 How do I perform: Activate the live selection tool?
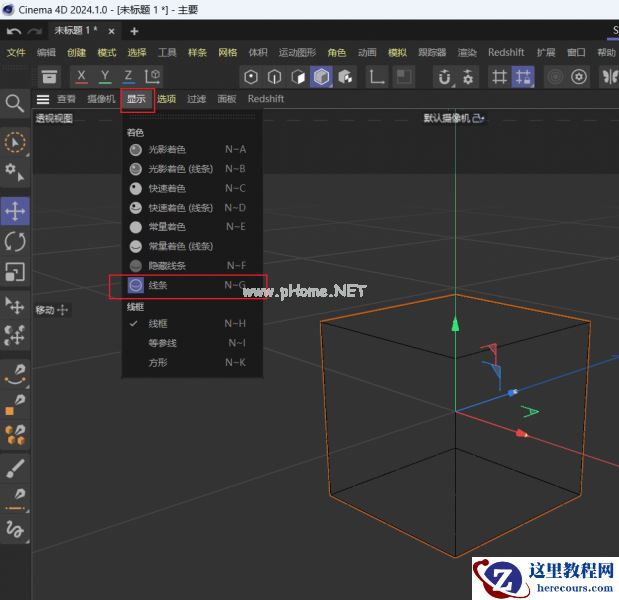coord(15,142)
